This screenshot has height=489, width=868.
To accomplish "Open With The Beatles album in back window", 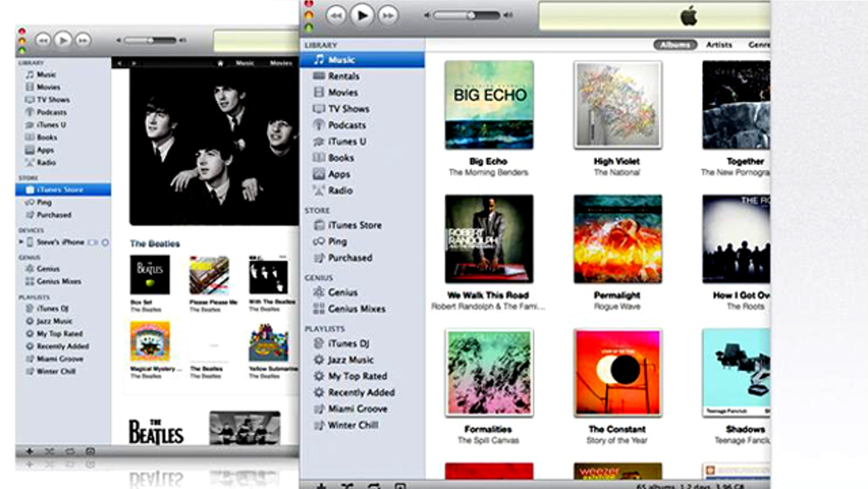I will click(x=269, y=275).
